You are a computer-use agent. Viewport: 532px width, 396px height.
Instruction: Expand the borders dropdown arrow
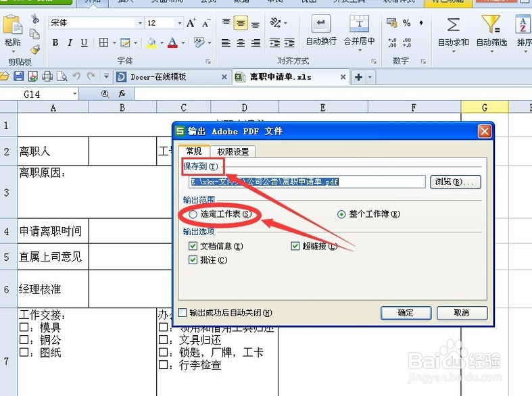point(114,43)
